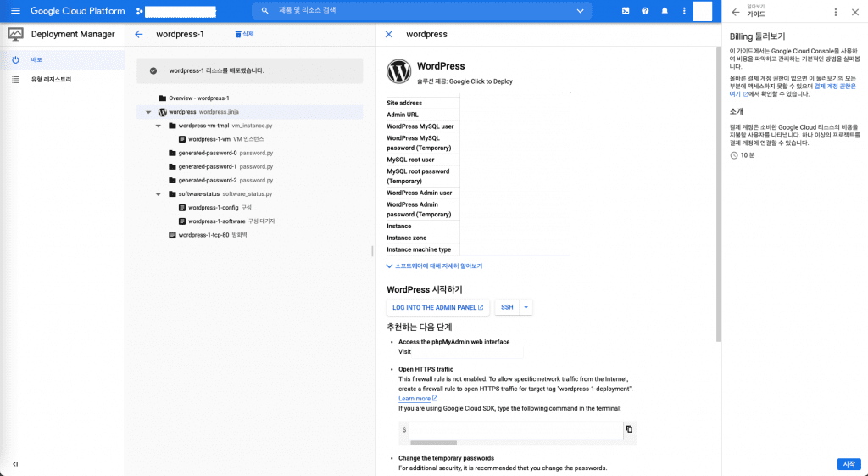Open the top bar more options menu
868x476 pixels.
click(x=684, y=11)
